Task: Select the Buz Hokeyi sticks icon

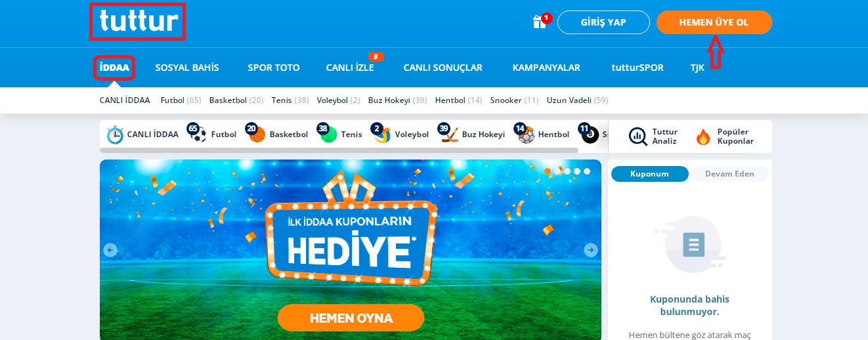Action: click(450, 135)
